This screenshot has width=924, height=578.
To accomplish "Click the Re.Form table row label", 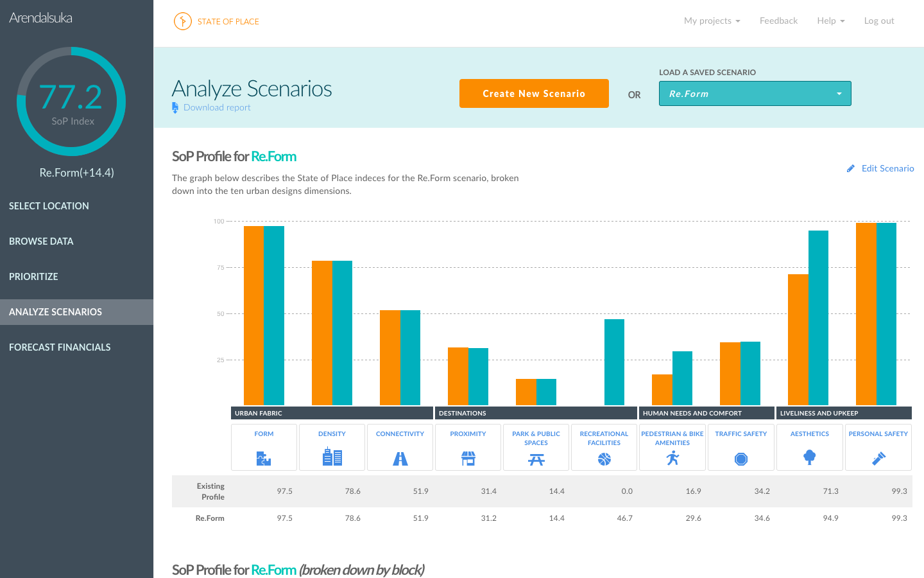I will click(x=210, y=518).
